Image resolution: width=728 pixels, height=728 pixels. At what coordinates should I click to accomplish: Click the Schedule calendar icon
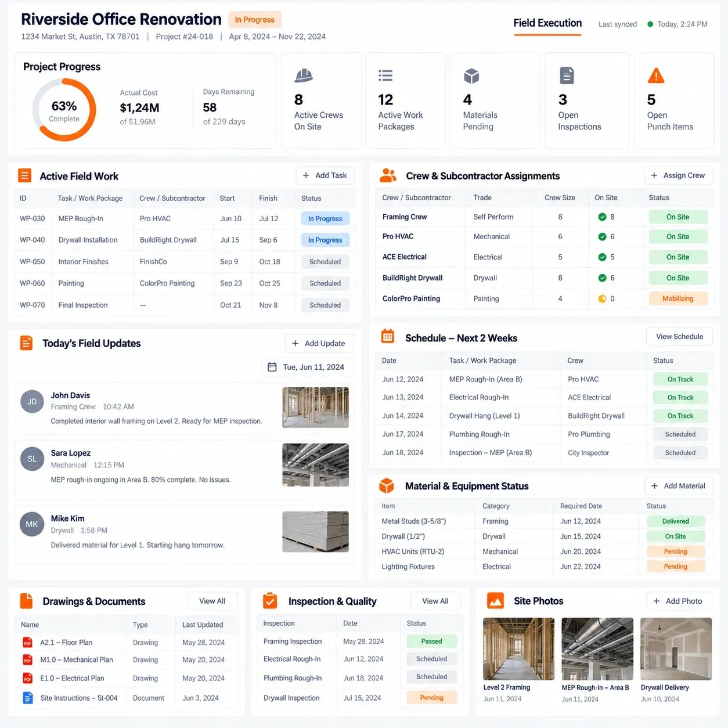click(x=388, y=337)
